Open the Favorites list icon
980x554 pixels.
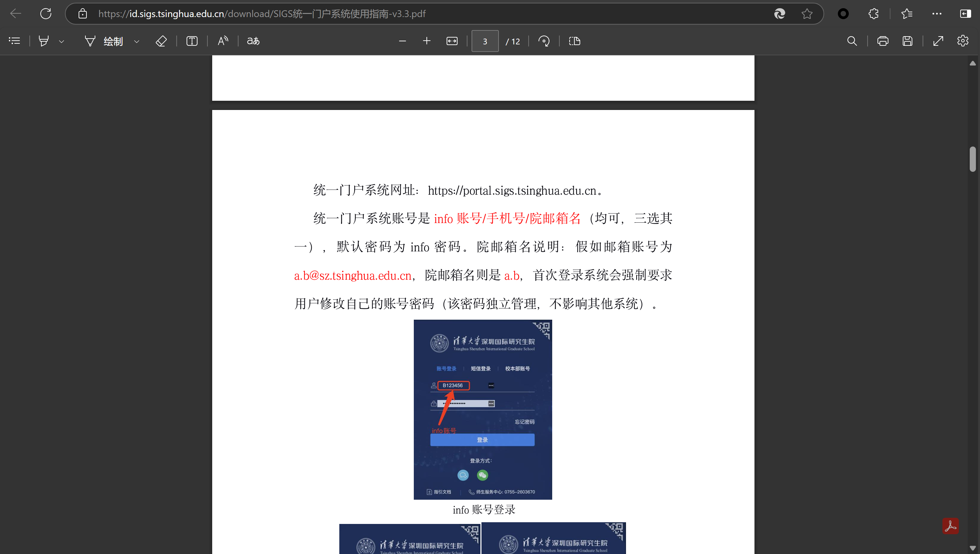907,14
